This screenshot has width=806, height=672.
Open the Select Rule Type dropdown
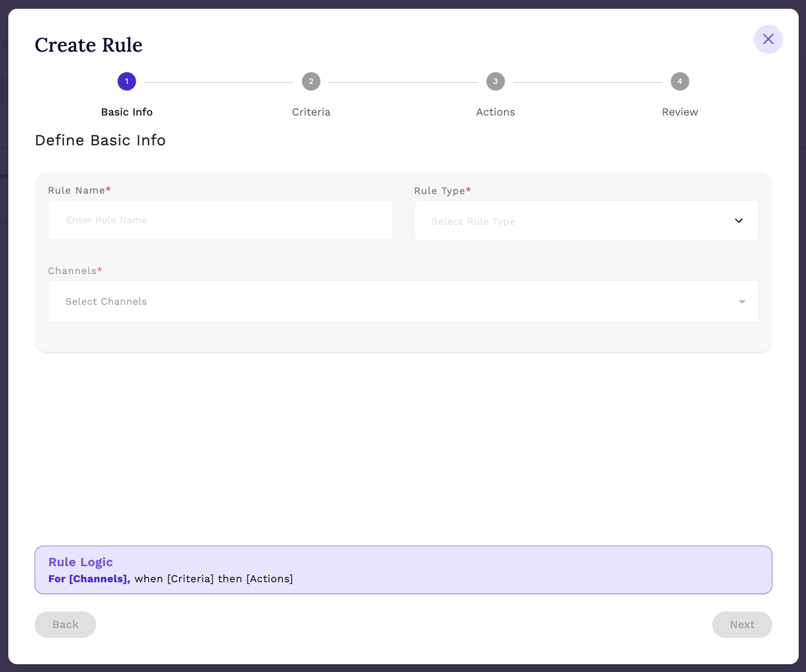click(x=586, y=221)
